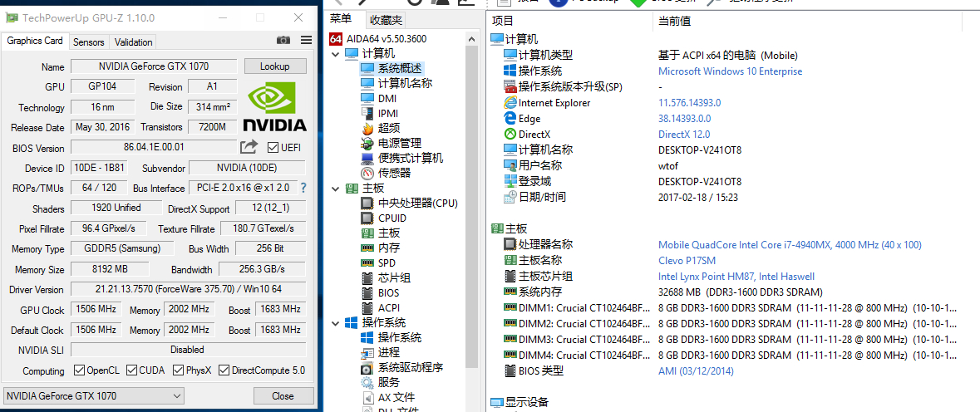
Task: Click the 操作系统 child node Windows icon
Action: tap(367, 338)
